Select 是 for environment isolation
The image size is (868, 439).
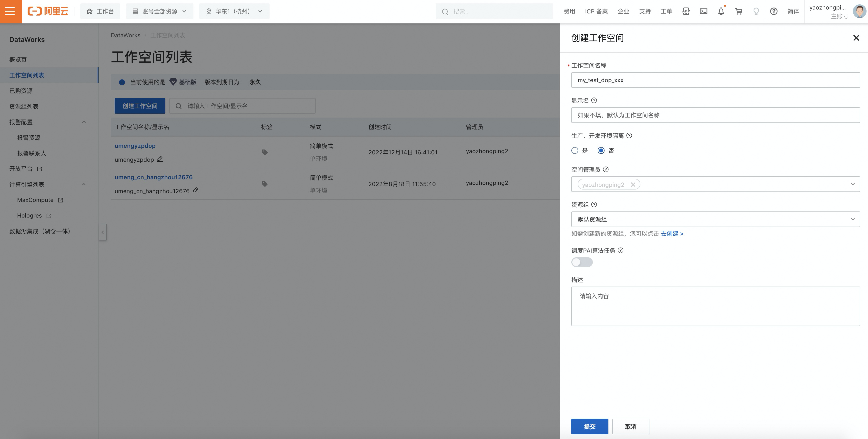(575, 150)
